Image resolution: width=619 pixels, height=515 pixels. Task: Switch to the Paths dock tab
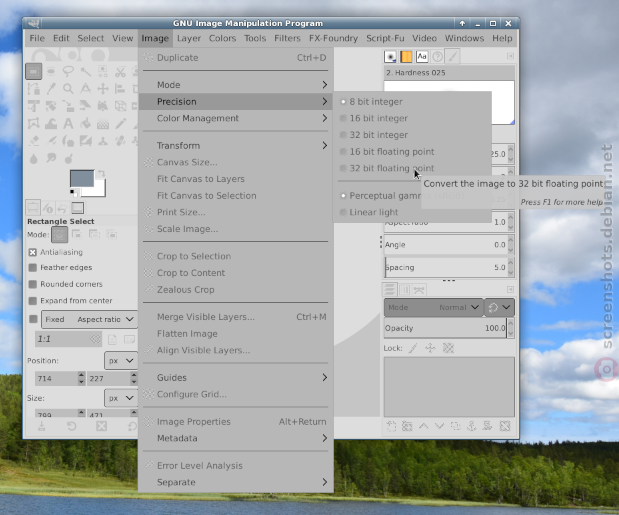[x=419, y=290]
